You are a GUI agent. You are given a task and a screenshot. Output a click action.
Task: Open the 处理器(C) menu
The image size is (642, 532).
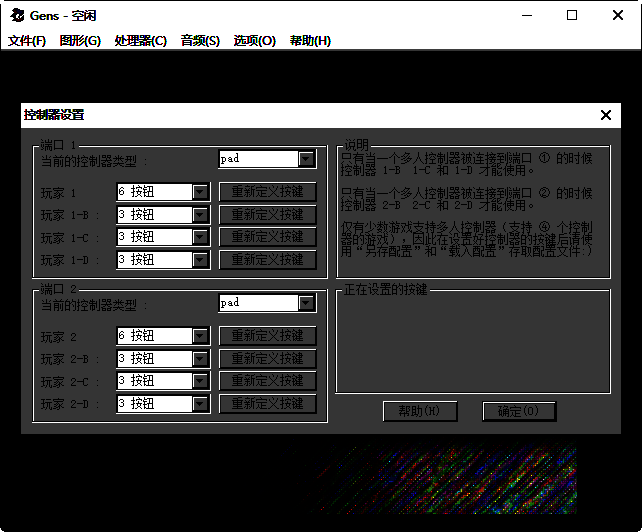(x=140, y=41)
